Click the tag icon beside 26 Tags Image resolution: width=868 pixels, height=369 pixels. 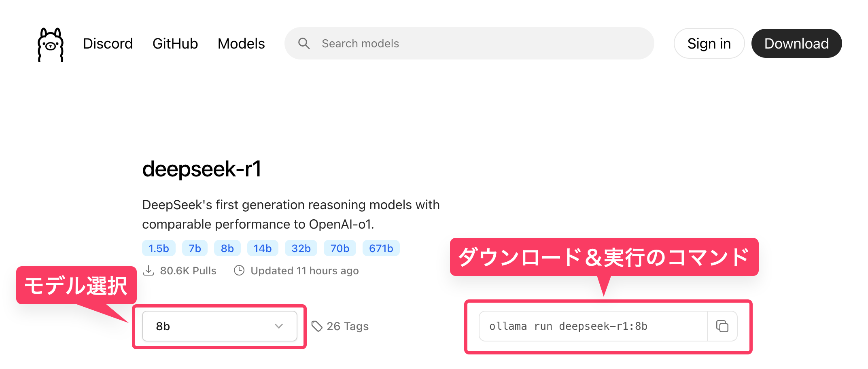[x=317, y=326]
